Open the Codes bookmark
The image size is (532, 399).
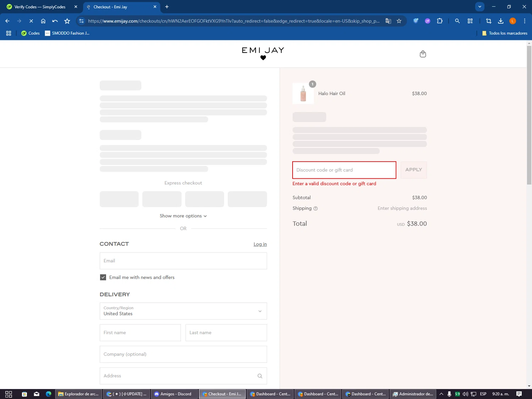click(30, 33)
